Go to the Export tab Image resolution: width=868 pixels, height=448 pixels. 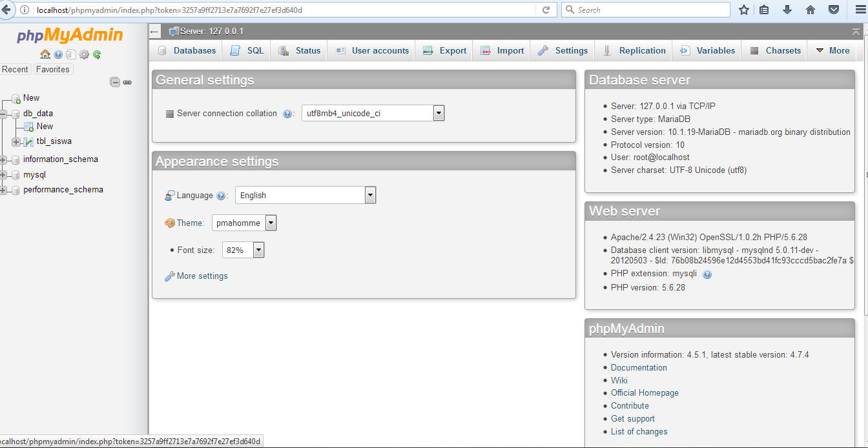point(444,50)
